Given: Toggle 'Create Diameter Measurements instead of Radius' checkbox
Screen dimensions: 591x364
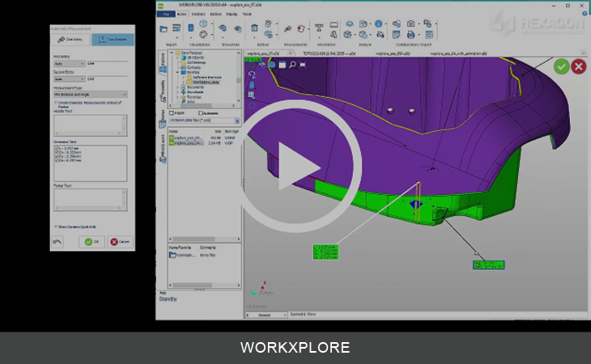Looking at the screenshot, I should [x=56, y=103].
